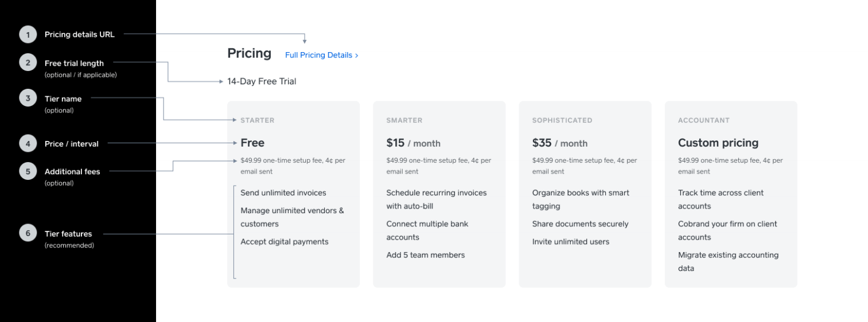Image resolution: width=868 pixels, height=322 pixels.
Task: Click the number 4 circle badge
Action: click(x=28, y=143)
